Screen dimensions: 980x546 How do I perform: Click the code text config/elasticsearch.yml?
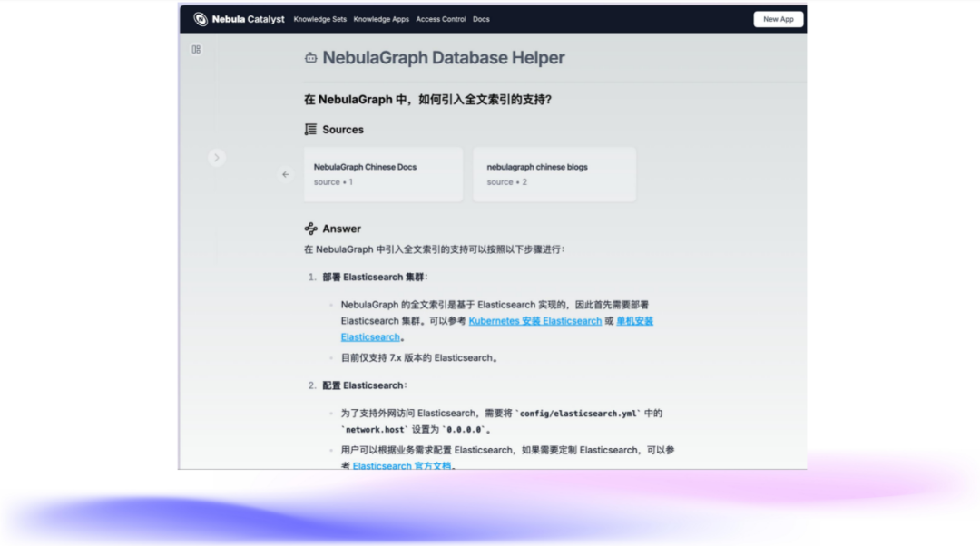578,414
